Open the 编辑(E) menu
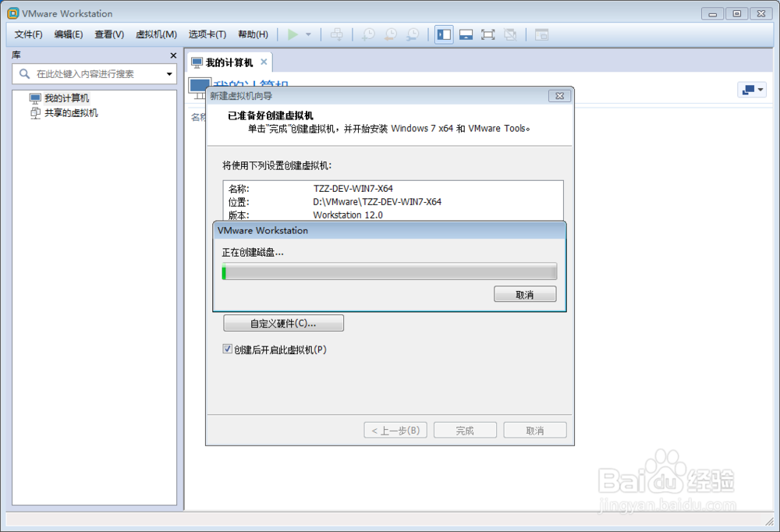780x532 pixels. coord(69,34)
